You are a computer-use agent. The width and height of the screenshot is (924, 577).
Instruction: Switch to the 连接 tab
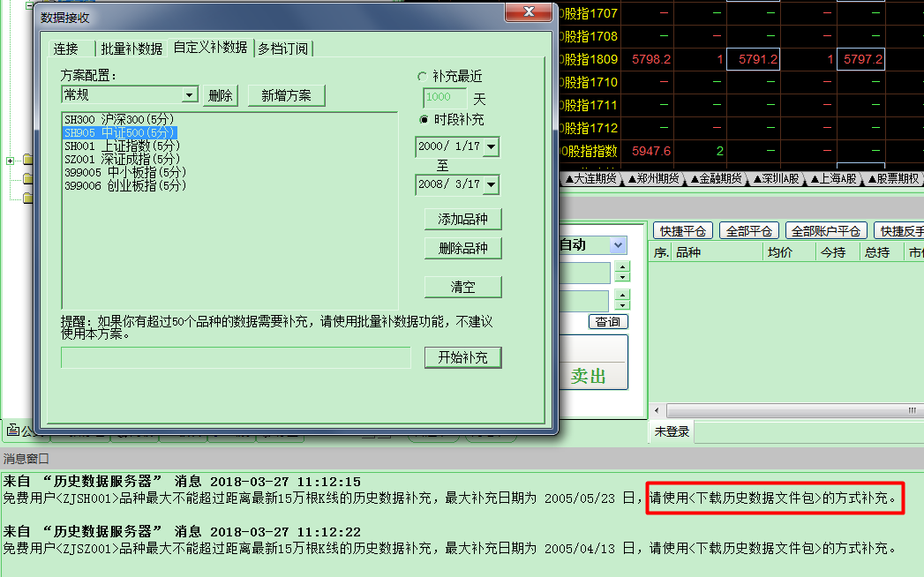[x=66, y=49]
